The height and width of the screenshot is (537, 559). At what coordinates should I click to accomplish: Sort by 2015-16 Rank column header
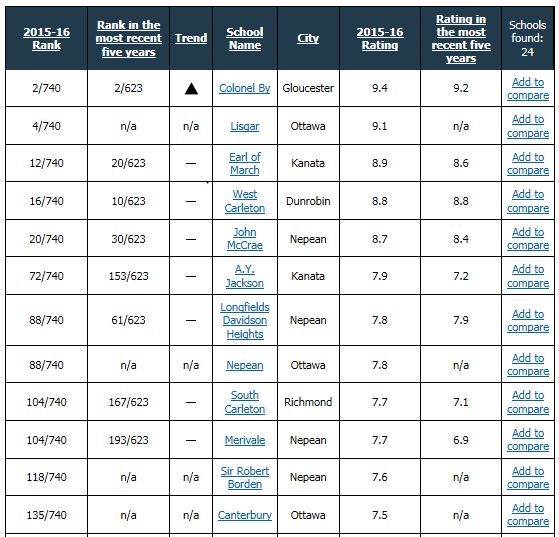click(x=46, y=39)
